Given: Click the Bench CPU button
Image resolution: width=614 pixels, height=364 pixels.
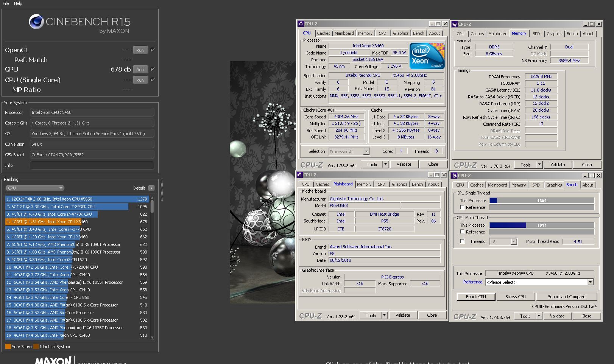Looking at the screenshot, I should pyautogui.click(x=476, y=297).
